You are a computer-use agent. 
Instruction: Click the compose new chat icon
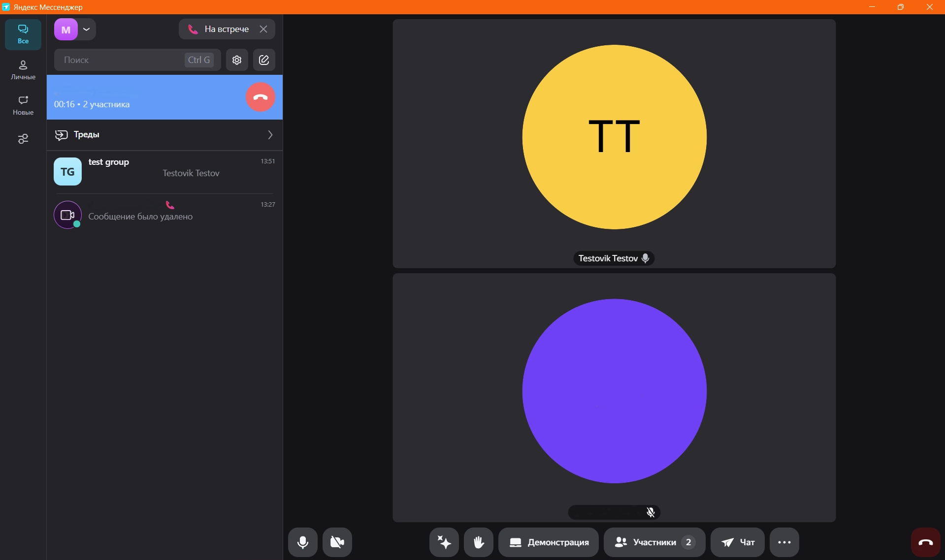[x=264, y=60]
